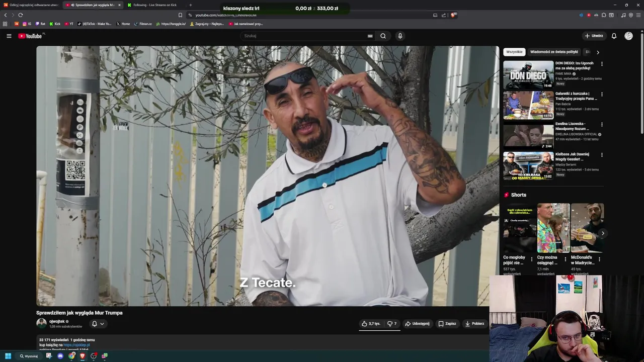Open the Czy można osiągnąć short
Screen dimensions: 644x362
(553, 228)
